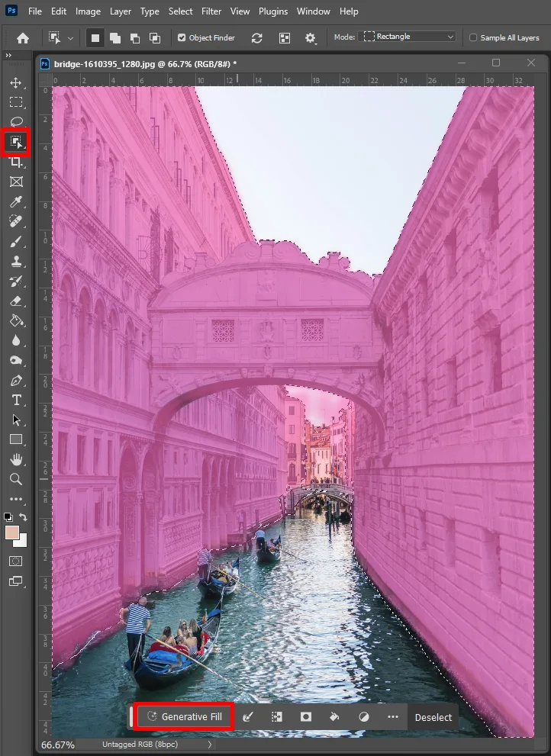This screenshot has width=551, height=756.
Task: Select the Eraser tool
Action: [16, 301]
